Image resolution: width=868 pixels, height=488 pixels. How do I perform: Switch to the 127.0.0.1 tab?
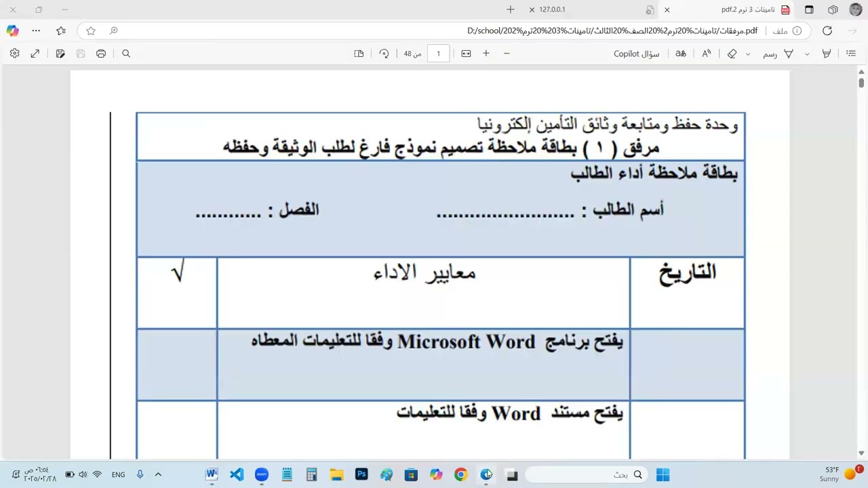(x=591, y=9)
